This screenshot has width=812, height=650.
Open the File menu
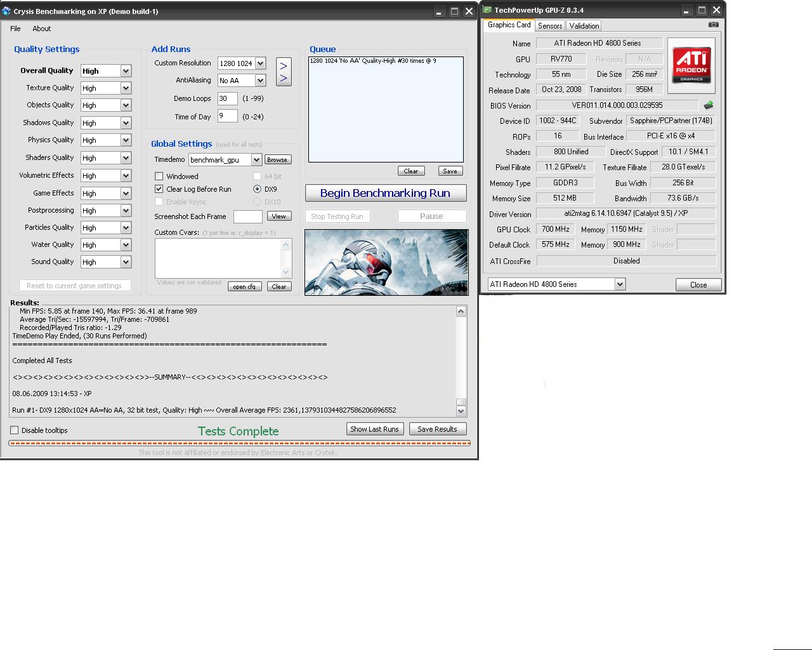pyautogui.click(x=15, y=29)
